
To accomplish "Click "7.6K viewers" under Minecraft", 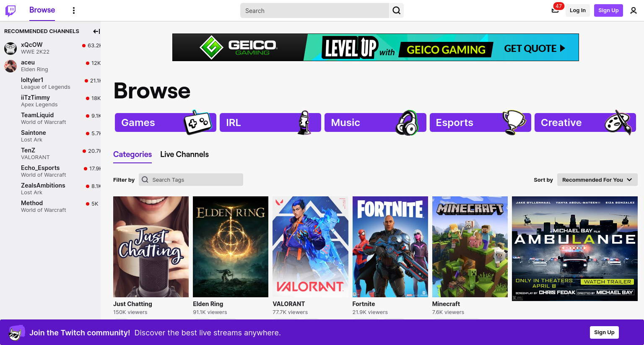I will 448,312.
